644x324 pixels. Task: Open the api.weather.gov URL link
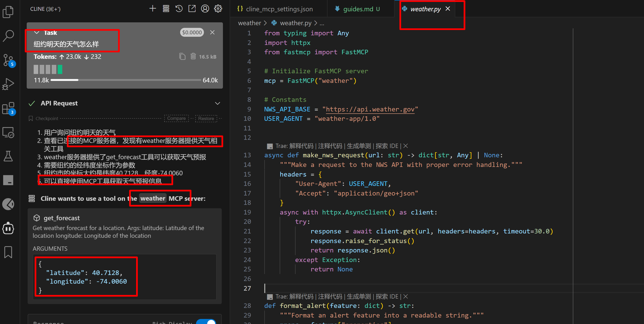coord(370,109)
